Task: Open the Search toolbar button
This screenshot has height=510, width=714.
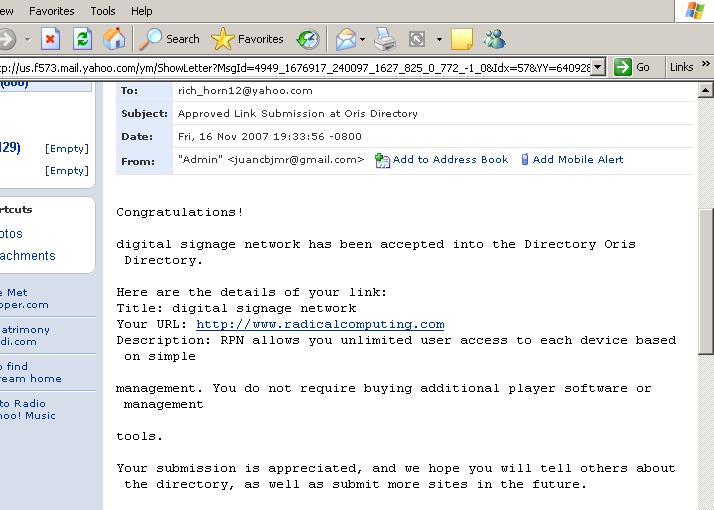Action: [169, 39]
